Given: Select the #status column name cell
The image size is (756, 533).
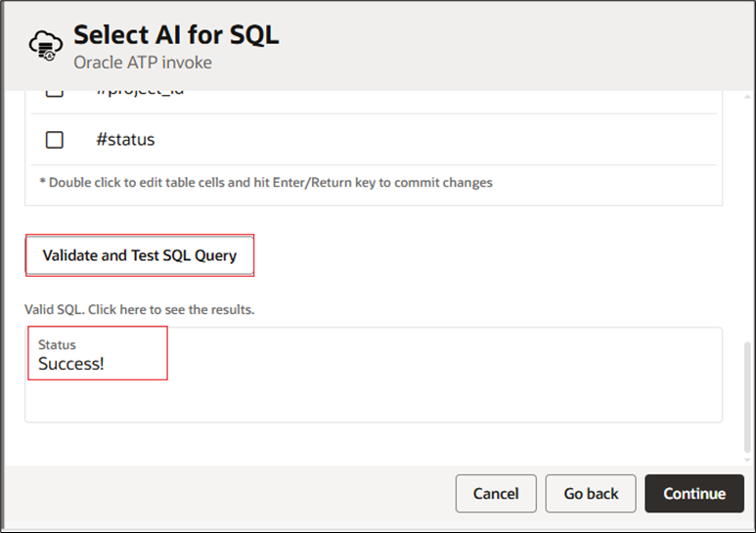Looking at the screenshot, I should (x=125, y=140).
